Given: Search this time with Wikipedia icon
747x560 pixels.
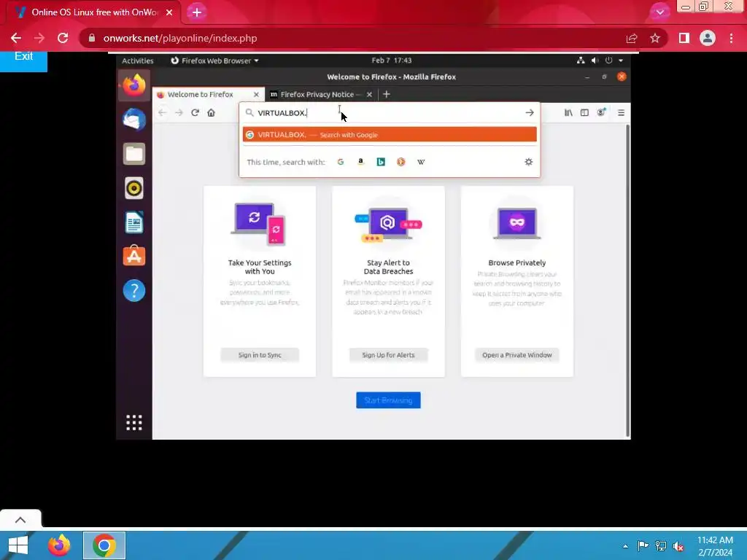Looking at the screenshot, I should click(421, 162).
